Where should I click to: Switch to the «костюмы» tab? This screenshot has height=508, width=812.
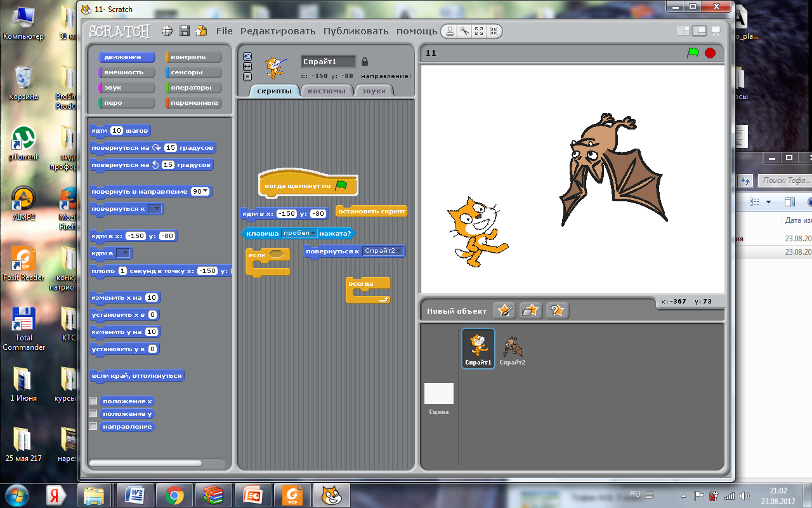(x=326, y=91)
